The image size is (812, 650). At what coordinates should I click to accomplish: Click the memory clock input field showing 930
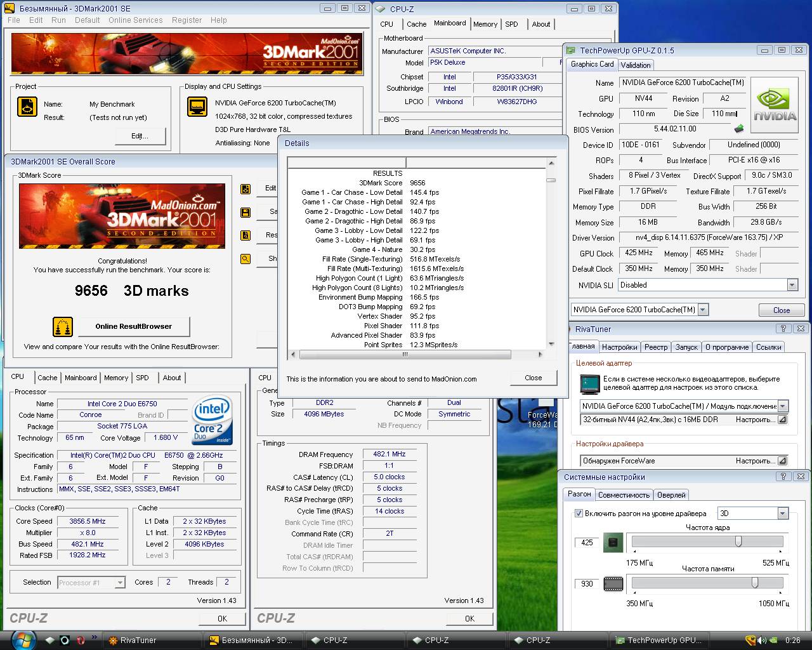(587, 583)
